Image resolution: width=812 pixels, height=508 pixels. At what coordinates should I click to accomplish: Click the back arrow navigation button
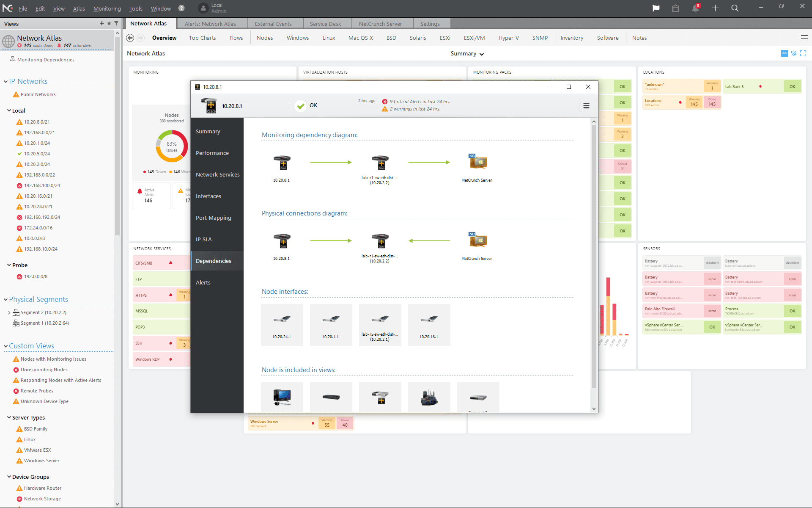pos(130,38)
